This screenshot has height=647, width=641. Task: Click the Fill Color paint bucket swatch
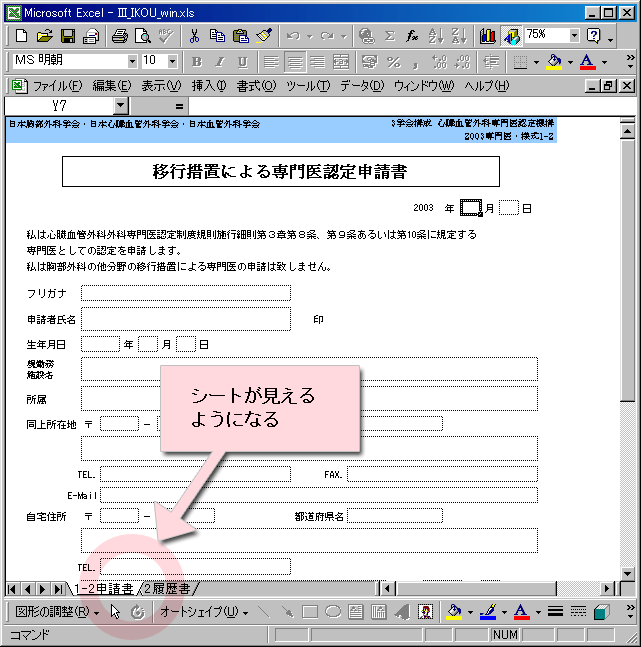click(455, 612)
